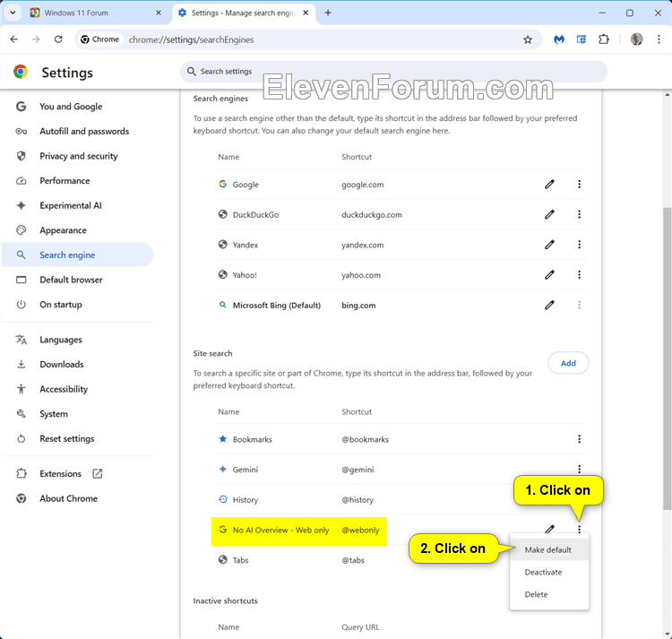This screenshot has height=639, width=672.
Task: Open more actions for Gemini site search
Action: 579,470
